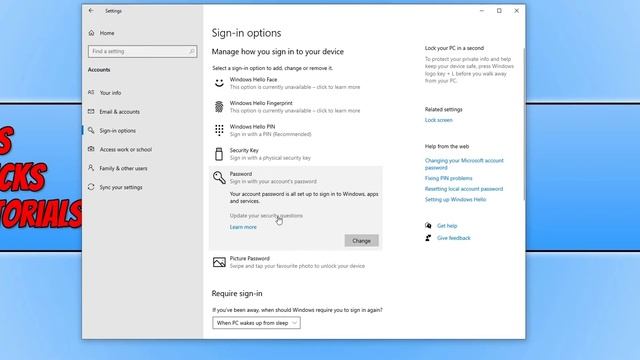Open Setting up Windows Hello link
Image resolution: width=640 pixels, height=360 pixels.
455,200
